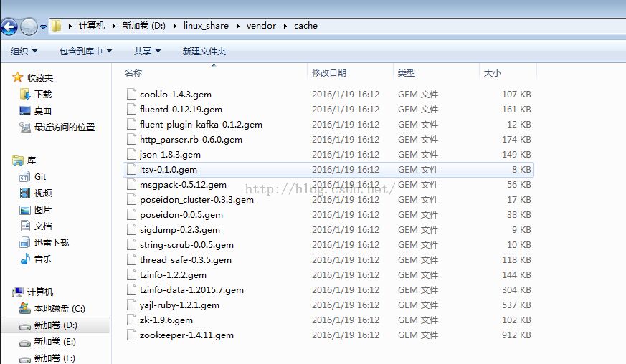
Task: Go to linux_share breadcrumb folder
Action: 206,26
